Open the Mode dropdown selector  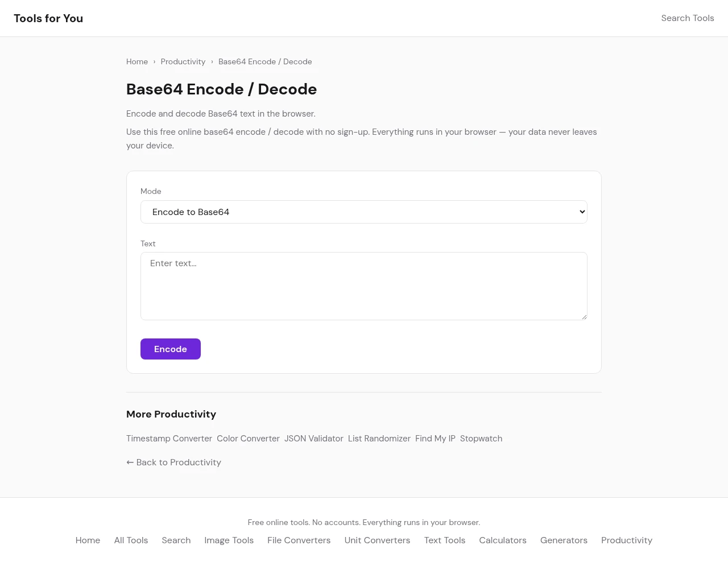[363, 212]
